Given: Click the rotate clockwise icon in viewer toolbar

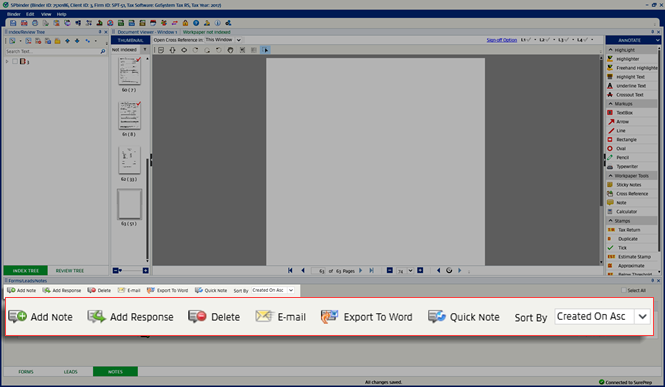Looking at the screenshot, I should click(196, 50).
